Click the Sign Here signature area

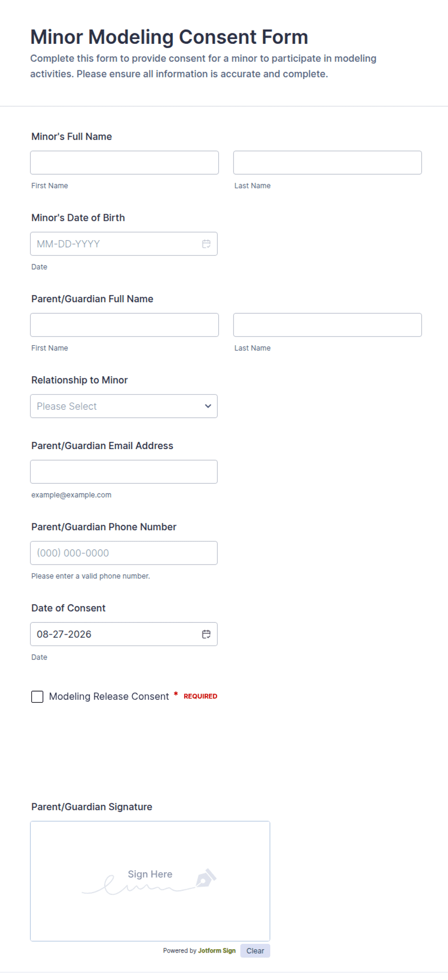coord(150,881)
